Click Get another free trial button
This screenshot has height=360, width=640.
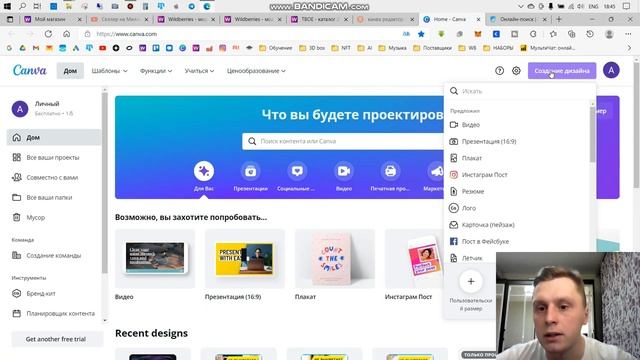56,339
